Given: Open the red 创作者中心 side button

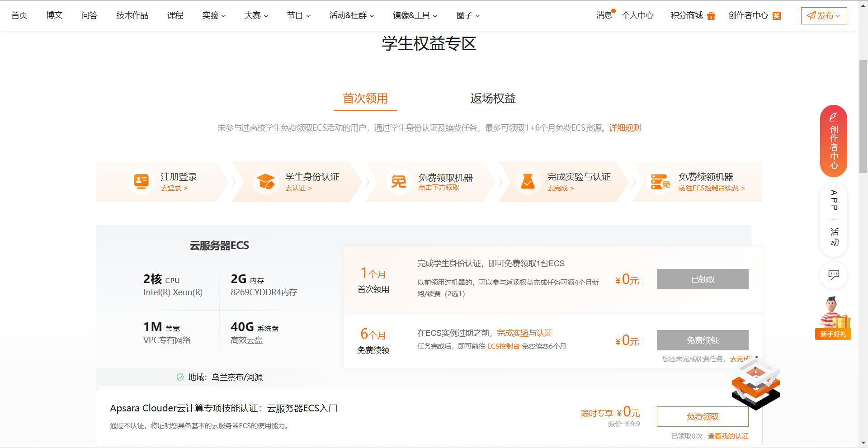Looking at the screenshot, I should click(834, 141).
